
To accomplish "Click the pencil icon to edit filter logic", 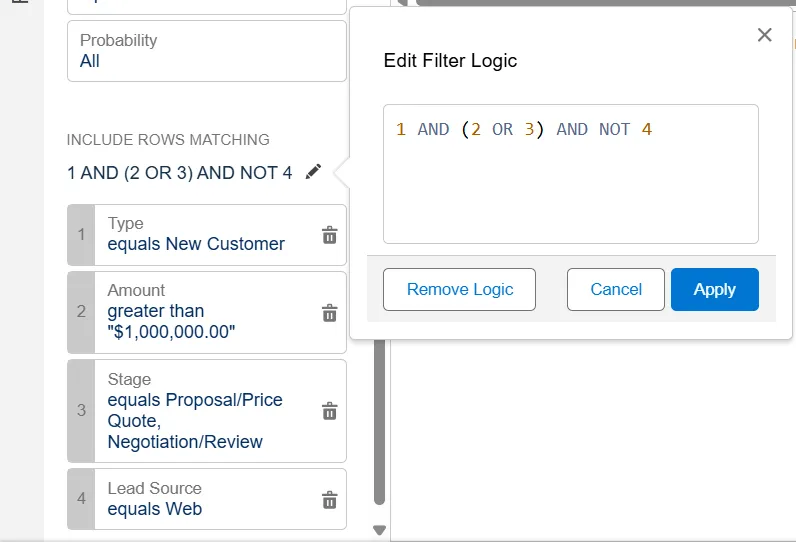I will point(313,172).
